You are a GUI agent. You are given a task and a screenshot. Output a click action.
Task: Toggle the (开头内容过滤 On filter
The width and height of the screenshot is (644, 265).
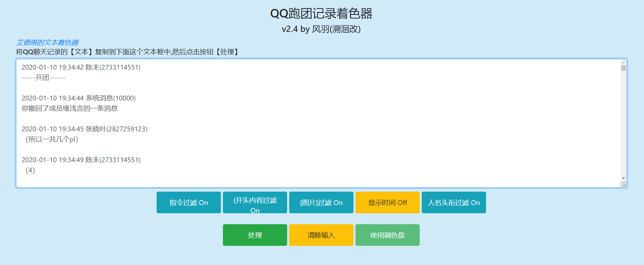coord(255,202)
